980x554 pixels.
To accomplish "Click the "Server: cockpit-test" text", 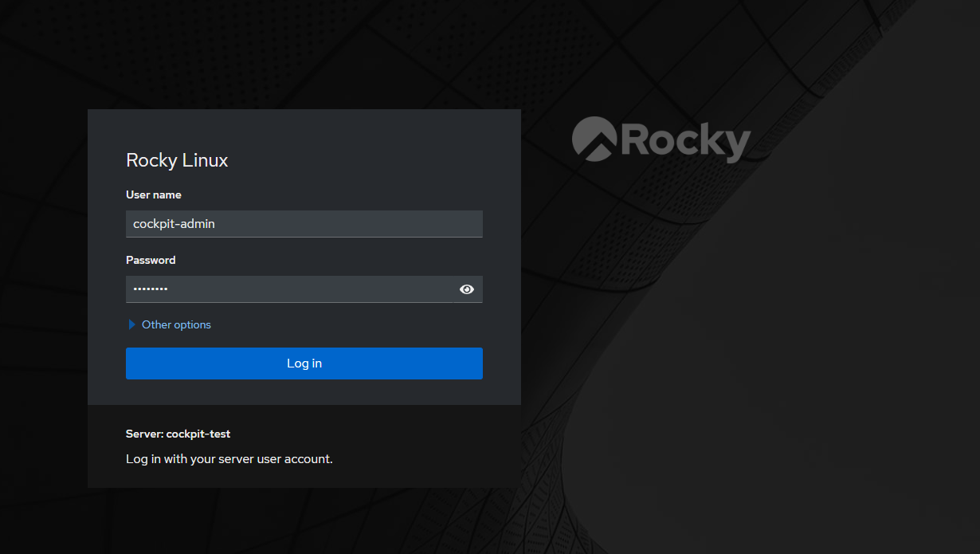I will pyautogui.click(x=178, y=434).
